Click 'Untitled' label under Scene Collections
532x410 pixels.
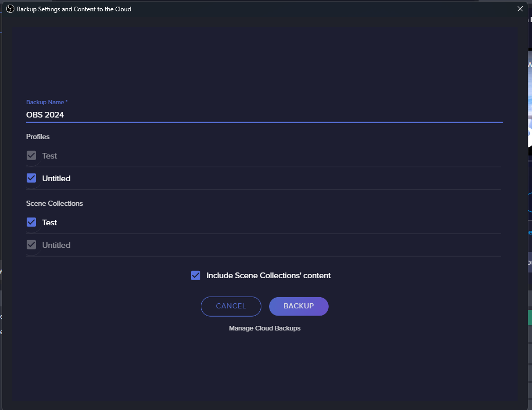[x=56, y=245]
